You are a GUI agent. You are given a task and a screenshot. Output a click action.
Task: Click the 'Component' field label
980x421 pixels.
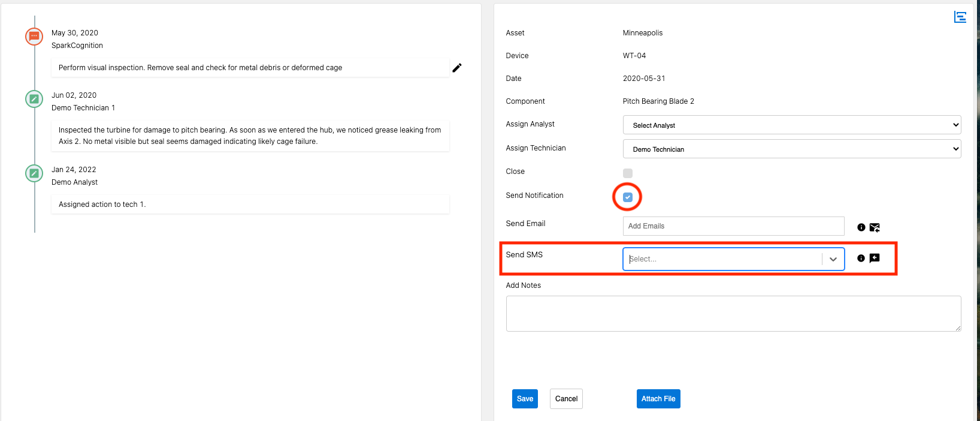tap(525, 101)
